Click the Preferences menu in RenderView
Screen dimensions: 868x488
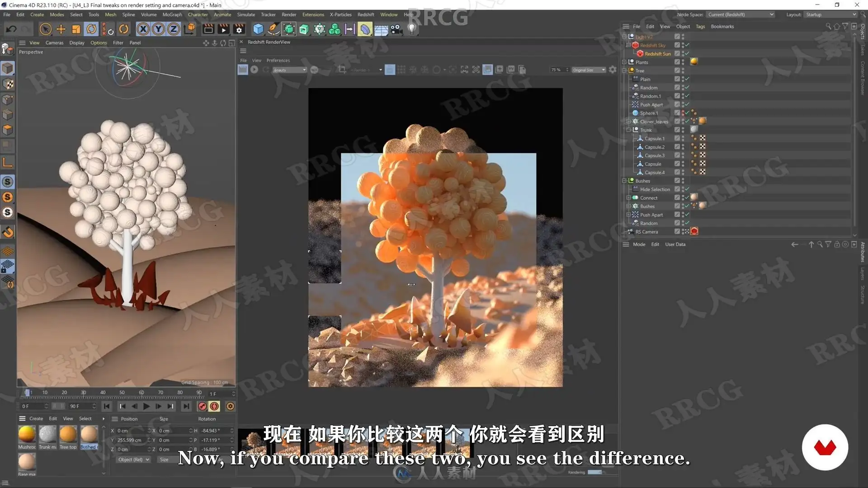(278, 61)
